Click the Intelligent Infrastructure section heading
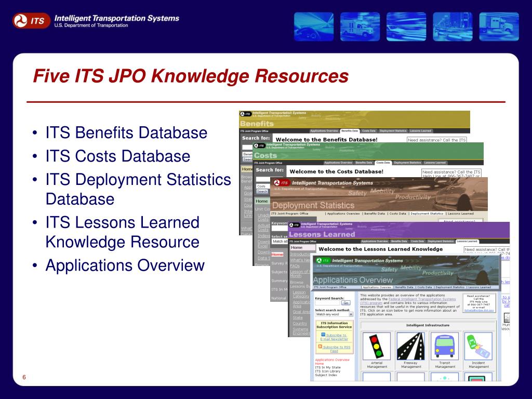Viewport: 532px width, 399px height. [428, 325]
